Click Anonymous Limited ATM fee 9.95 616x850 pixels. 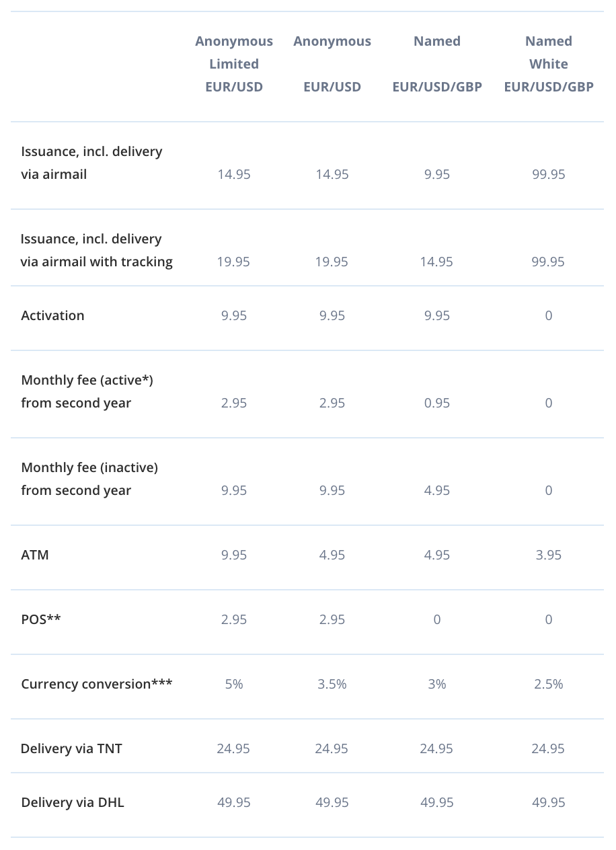234,555
